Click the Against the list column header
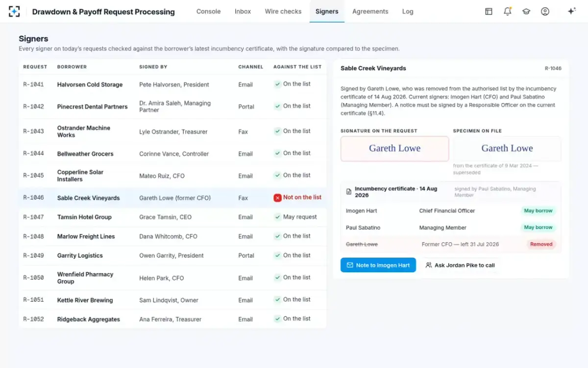This screenshot has height=368, width=588. click(297, 67)
